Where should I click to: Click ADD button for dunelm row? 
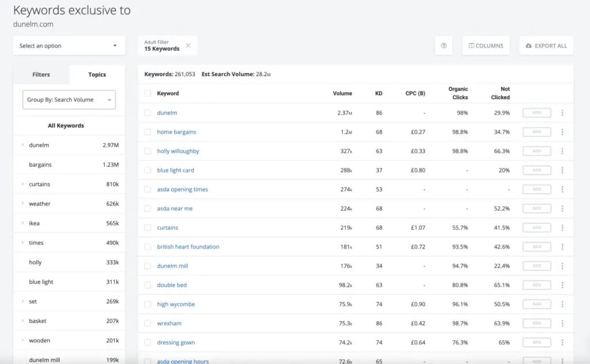pyautogui.click(x=536, y=113)
